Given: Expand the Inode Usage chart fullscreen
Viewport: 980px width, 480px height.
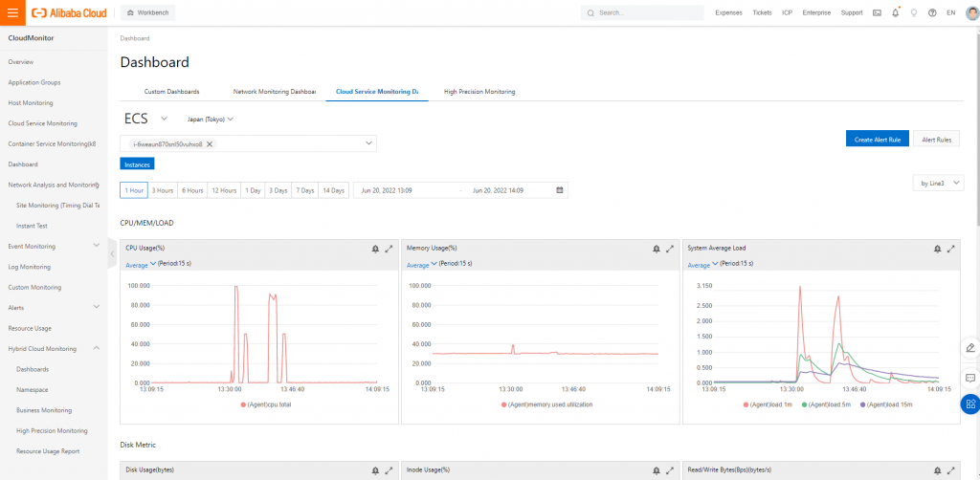Looking at the screenshot, I should point(670,470).
